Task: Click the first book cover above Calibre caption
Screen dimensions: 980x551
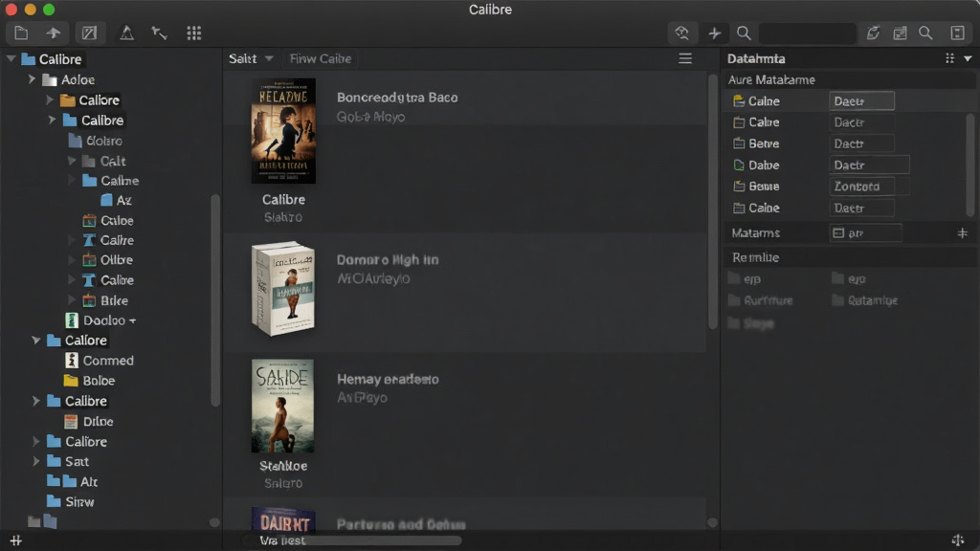Action: (x=283, y=131)
